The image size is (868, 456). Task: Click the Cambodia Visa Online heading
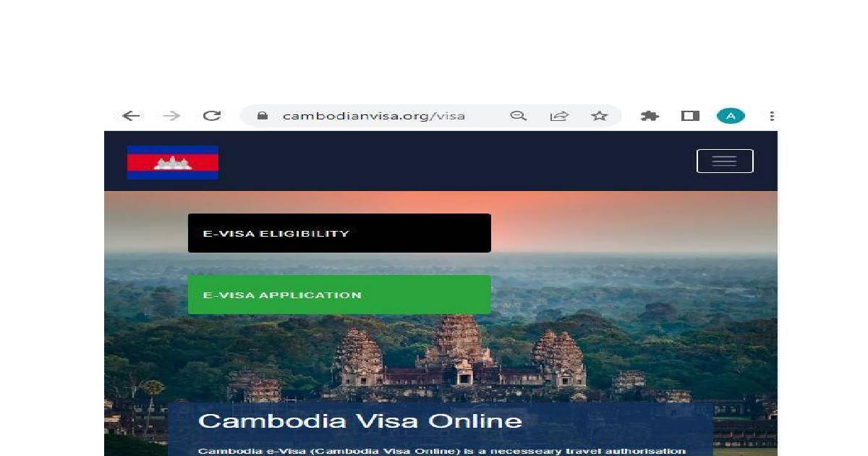[x=360, y=421]
